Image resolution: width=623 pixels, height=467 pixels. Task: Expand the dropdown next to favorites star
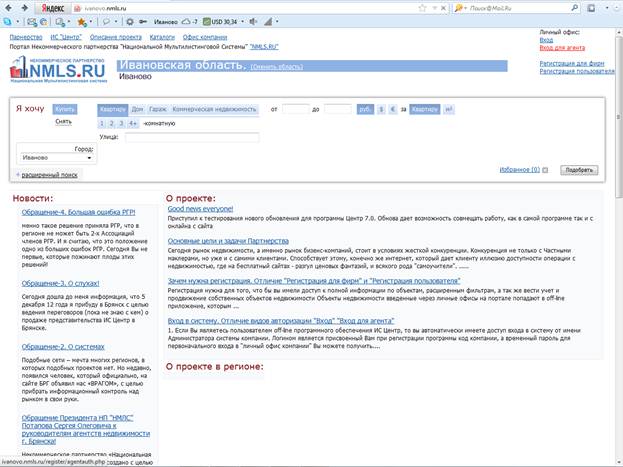pos(91,22)
